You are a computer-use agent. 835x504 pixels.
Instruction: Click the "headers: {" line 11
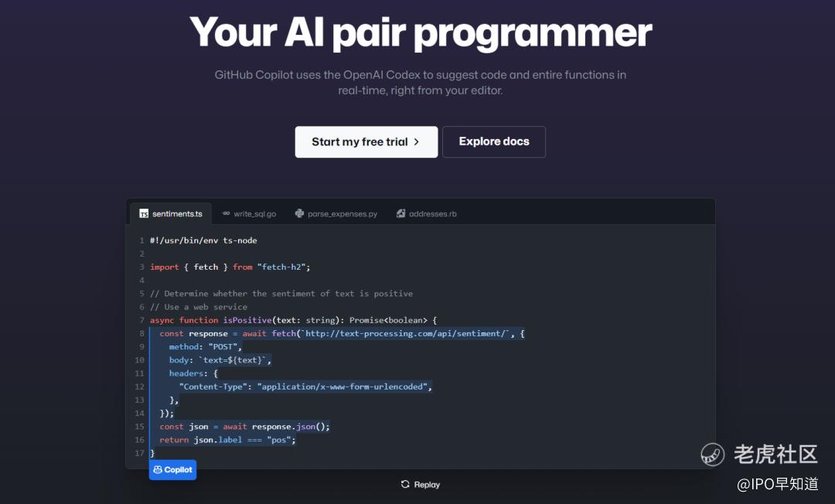pyautogui.click(x=193, y=373)
